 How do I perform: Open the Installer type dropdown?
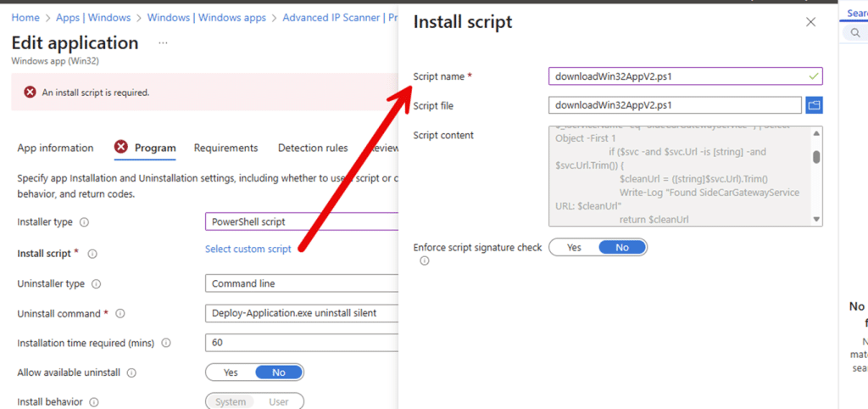coord(301,221)
